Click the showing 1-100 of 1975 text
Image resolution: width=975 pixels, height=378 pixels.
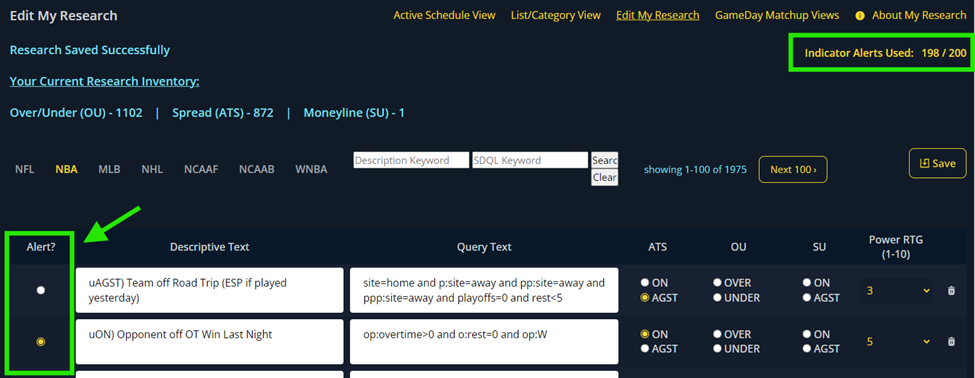pos(695,169)
